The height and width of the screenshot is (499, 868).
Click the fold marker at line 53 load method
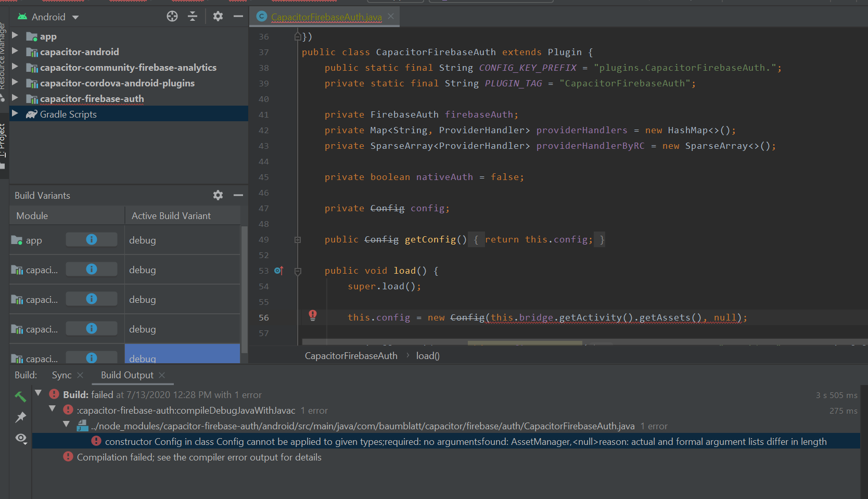298,271
